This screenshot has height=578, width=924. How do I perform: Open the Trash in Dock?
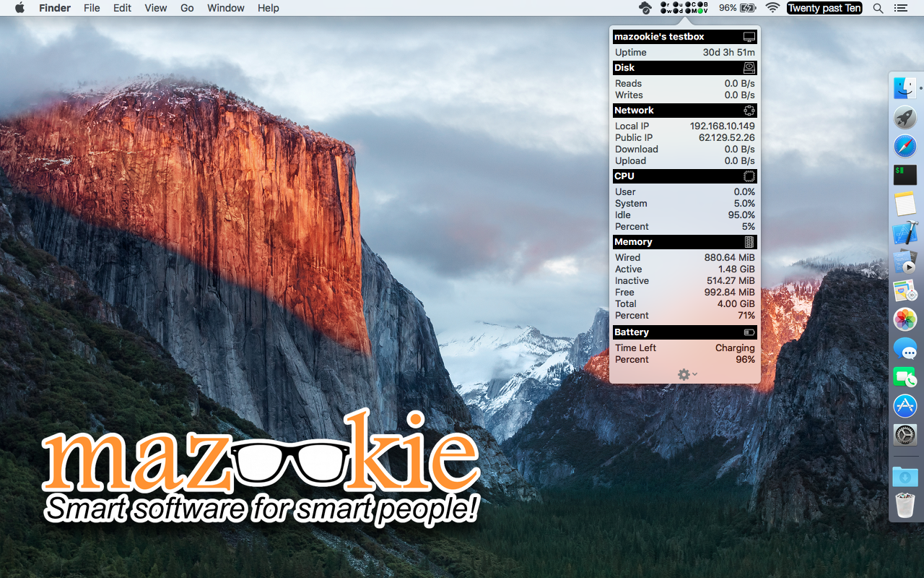[x=905, y=505]
